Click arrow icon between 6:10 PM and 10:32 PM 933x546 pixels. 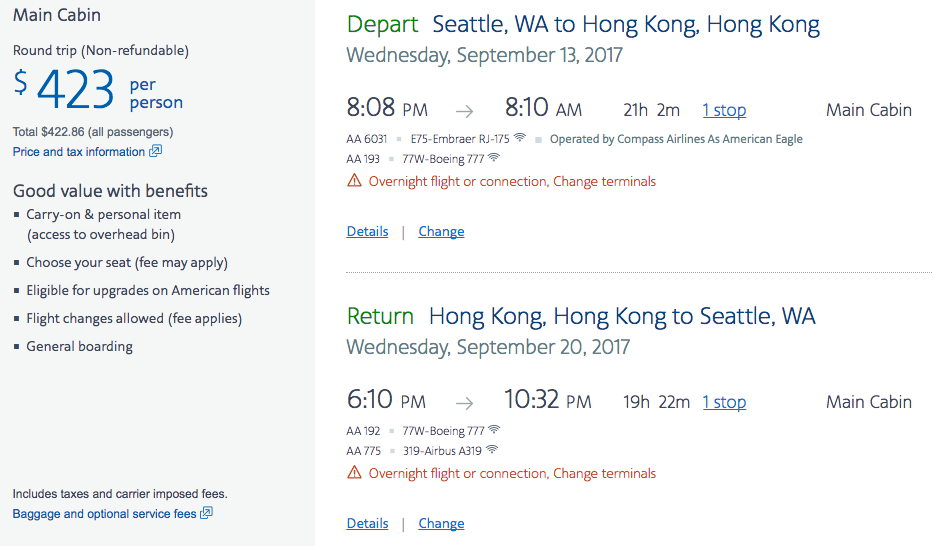point(464,403)
